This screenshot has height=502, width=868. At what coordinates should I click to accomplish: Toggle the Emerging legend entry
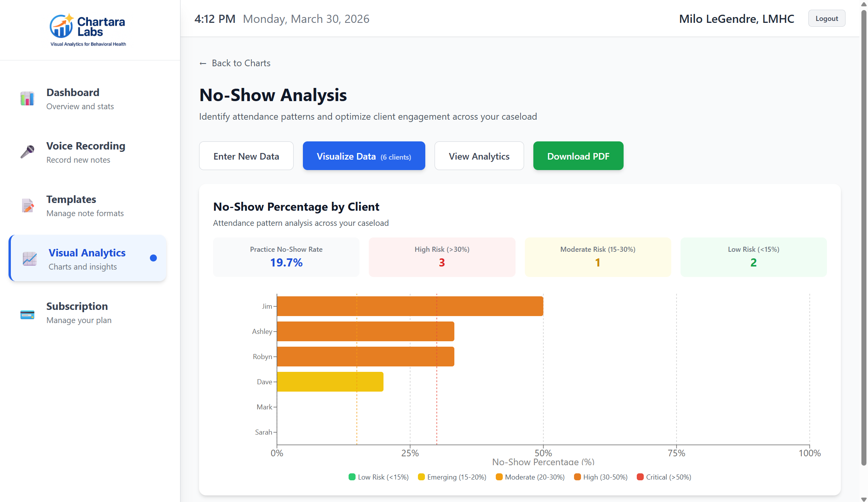click(x=452, y=477)
